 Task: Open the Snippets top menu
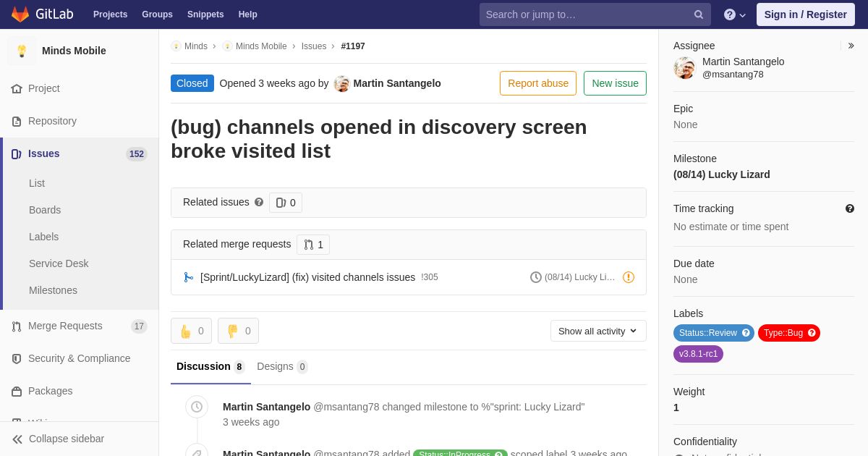[x=205, y=14]
